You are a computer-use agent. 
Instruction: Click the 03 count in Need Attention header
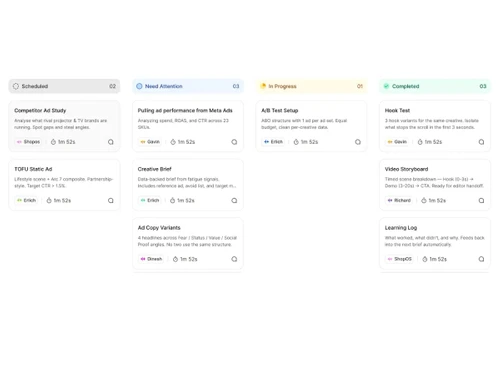coord(236,86)
